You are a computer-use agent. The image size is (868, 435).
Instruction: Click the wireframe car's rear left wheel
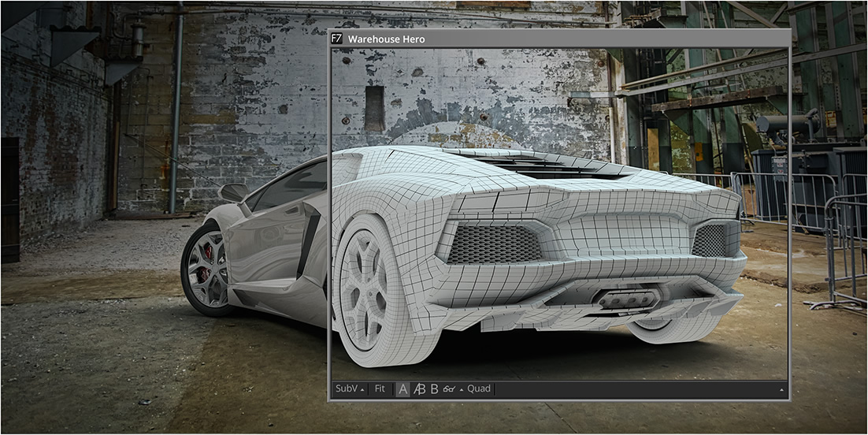point(371,290)
